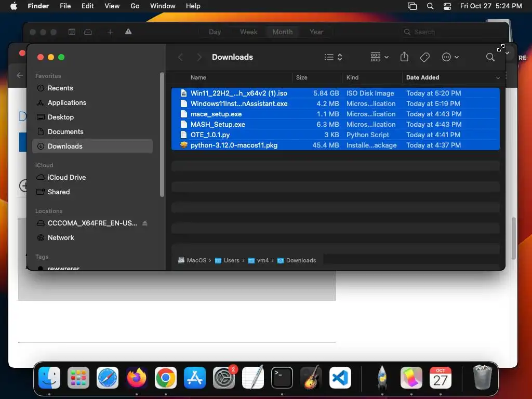
Task: Select Downloads in the Finder sidebar
Action: pos(92,146)
